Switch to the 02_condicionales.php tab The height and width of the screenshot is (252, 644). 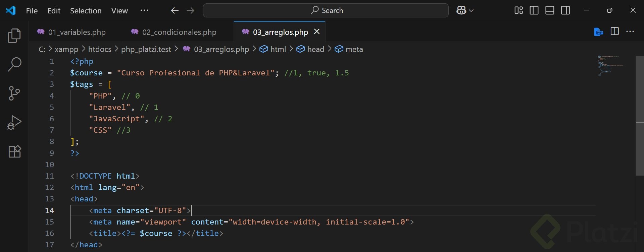[x=179, y=32]
